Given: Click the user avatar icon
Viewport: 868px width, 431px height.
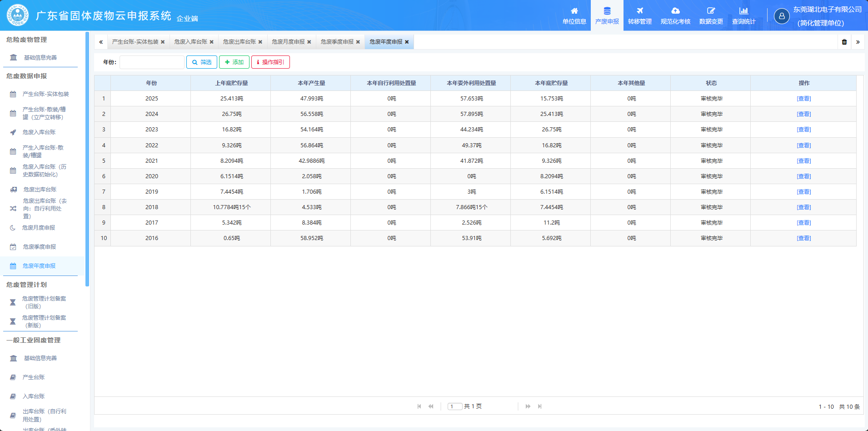Looking at the screenshot, I should point(782,16).
